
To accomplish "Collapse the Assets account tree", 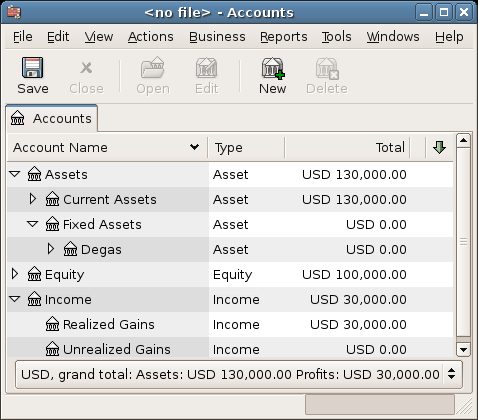I will (x=15, y=174).
